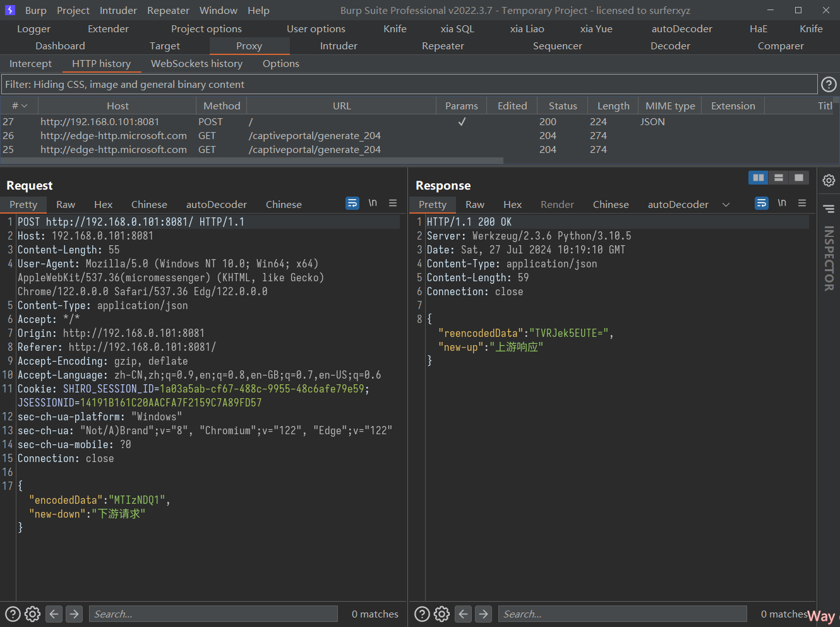Click the history table horizontal scrollbar
This screenshot has width=840, height=627.
251,161
